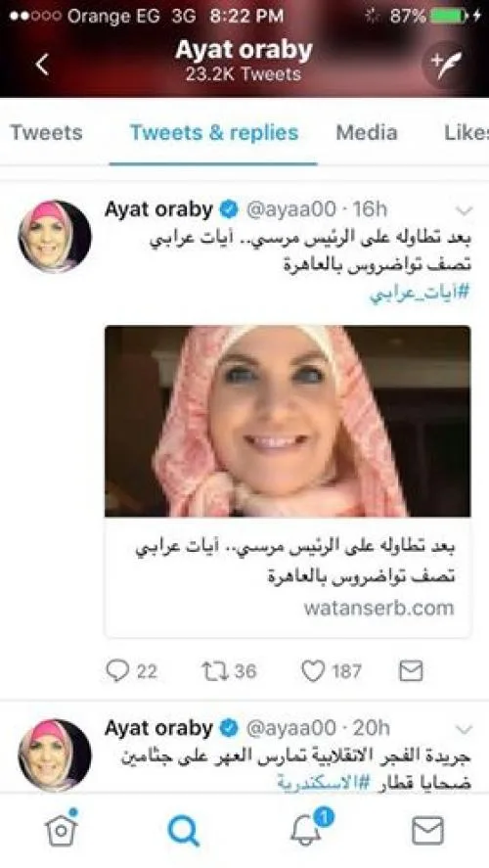Image resolution: width=489 pixels, height=868 pixels.
Task: Open Ayat oraby avatar on 20h tweet
Action: tap(54, 755)
